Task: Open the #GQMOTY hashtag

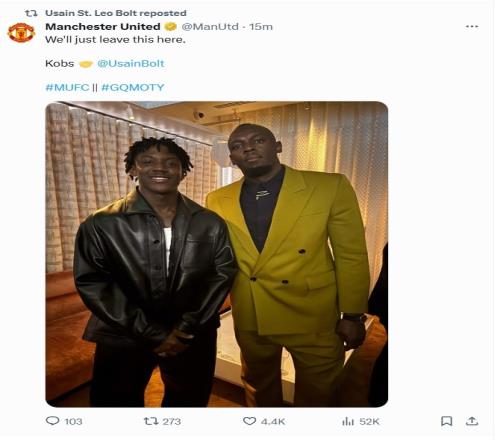Action: 133,87
